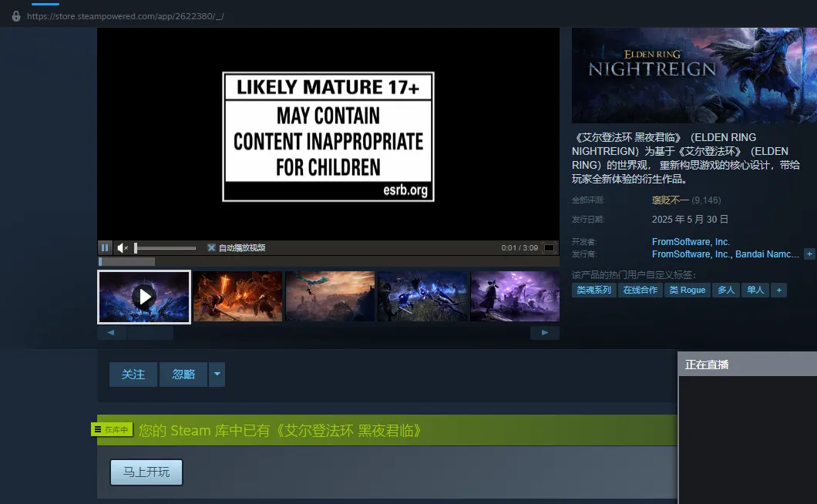Open the FromSoftware, Inc. developer link
The height and width of the screenshot is (504, 817).
pyautogui.click(x=691, y=242)
